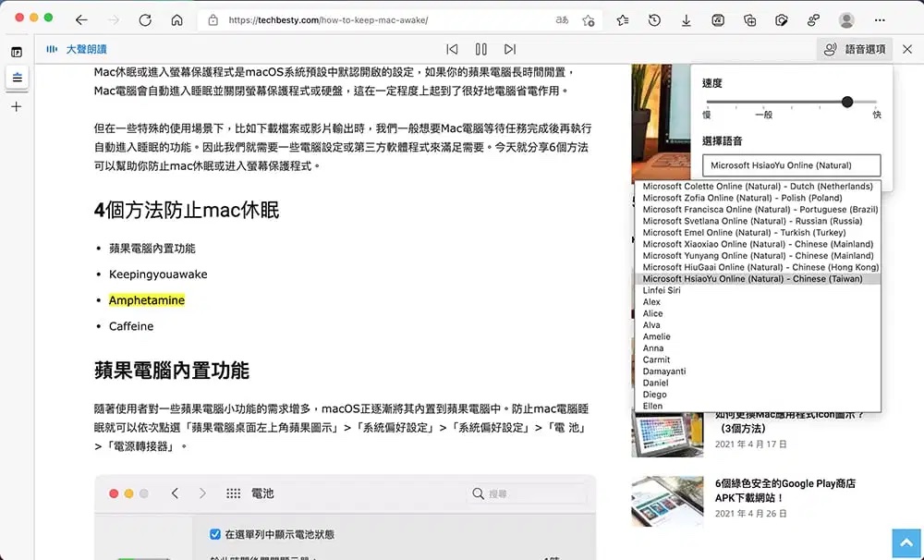
Task: Choose the Alva voice
Action: [758, 325]
